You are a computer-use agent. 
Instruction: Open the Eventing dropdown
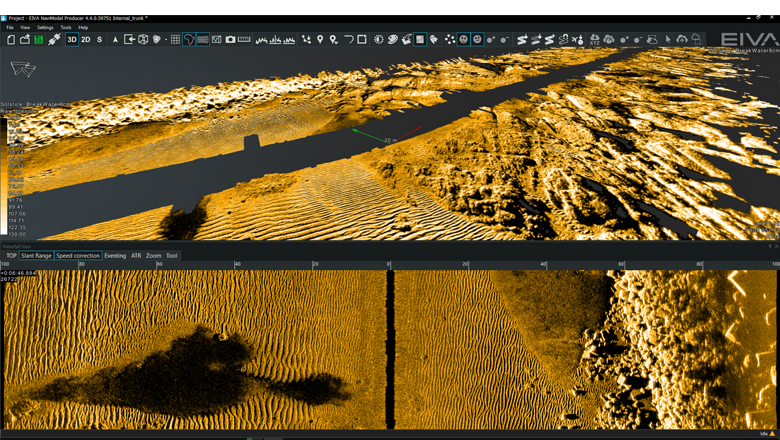(x=115, y=256)
